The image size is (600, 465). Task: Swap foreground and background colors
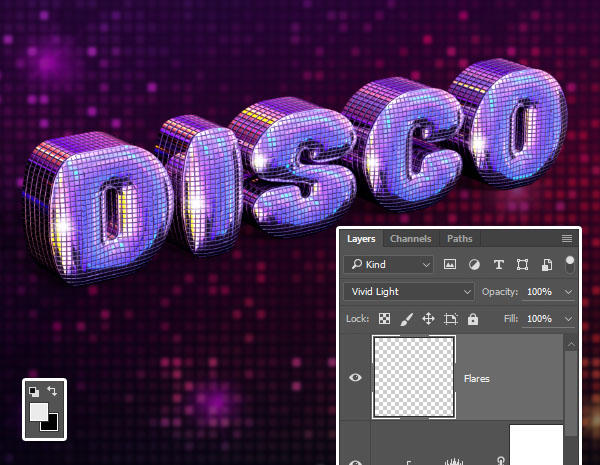[52, 391]
